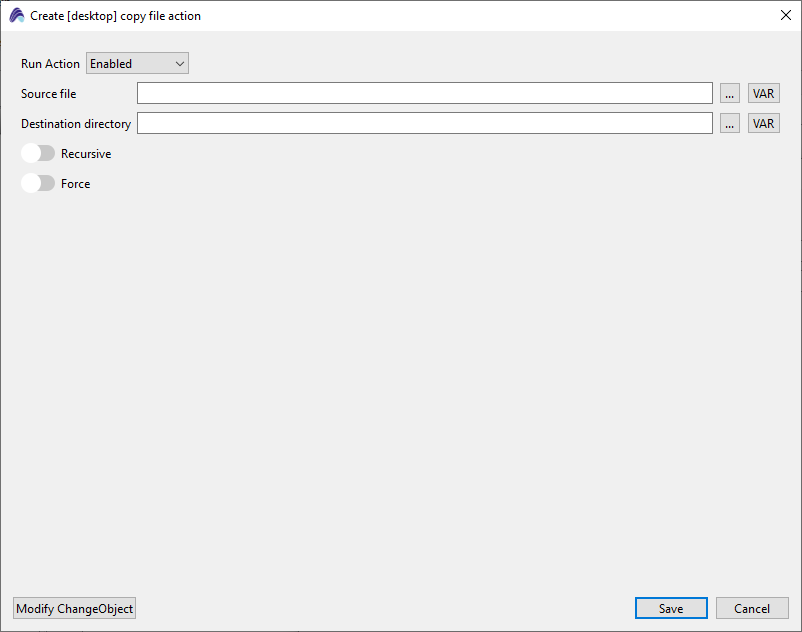
Task: Click the dialog title bar text
Action: (x=115, y=16)
